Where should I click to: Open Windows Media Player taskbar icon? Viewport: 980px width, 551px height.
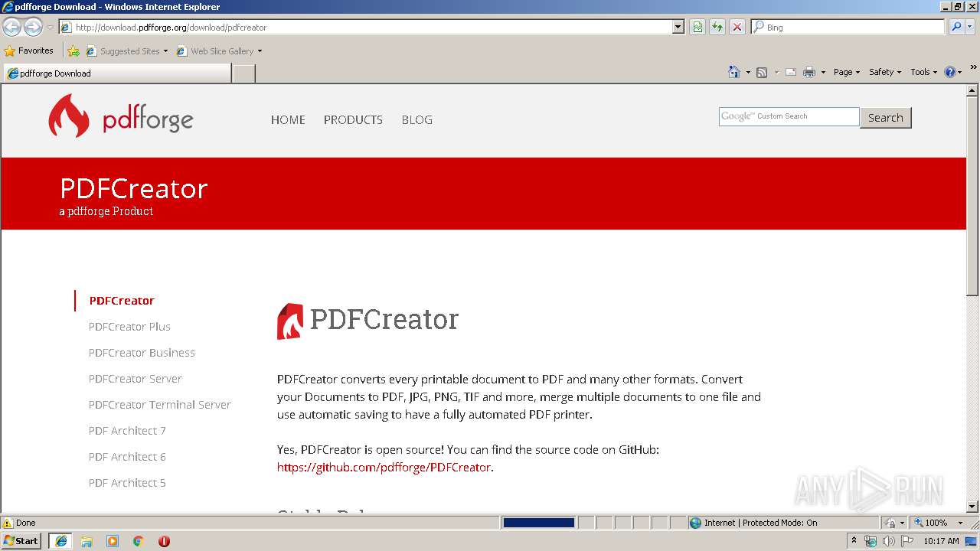click(x=113, y=541)
